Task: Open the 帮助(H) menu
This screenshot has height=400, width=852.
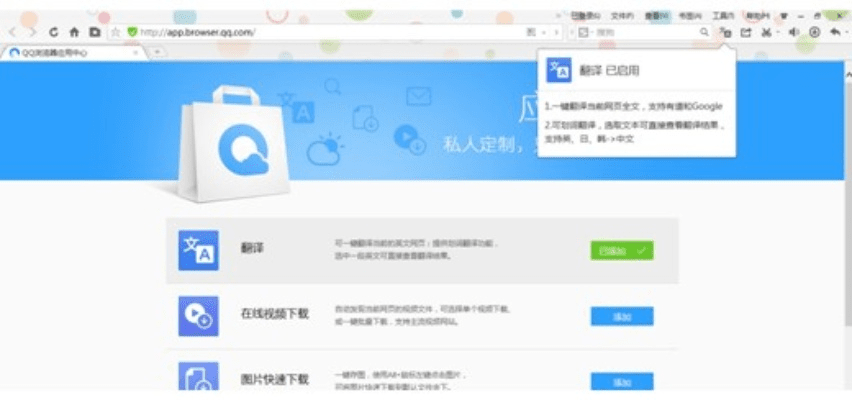Action: point(757,16)
